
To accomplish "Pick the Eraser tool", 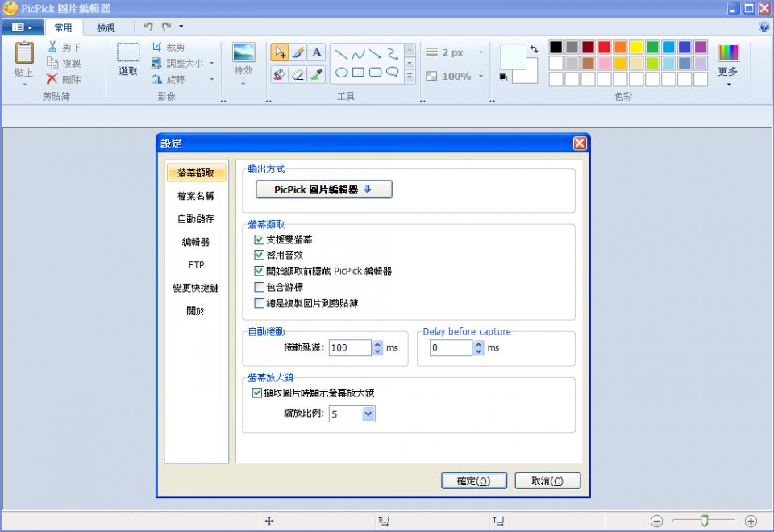I will (x=298, y=74).
